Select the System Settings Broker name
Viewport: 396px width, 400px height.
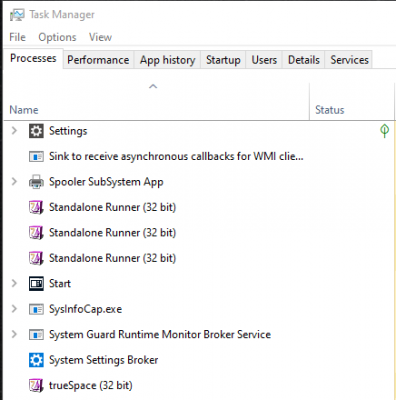[x=104, y=360]
